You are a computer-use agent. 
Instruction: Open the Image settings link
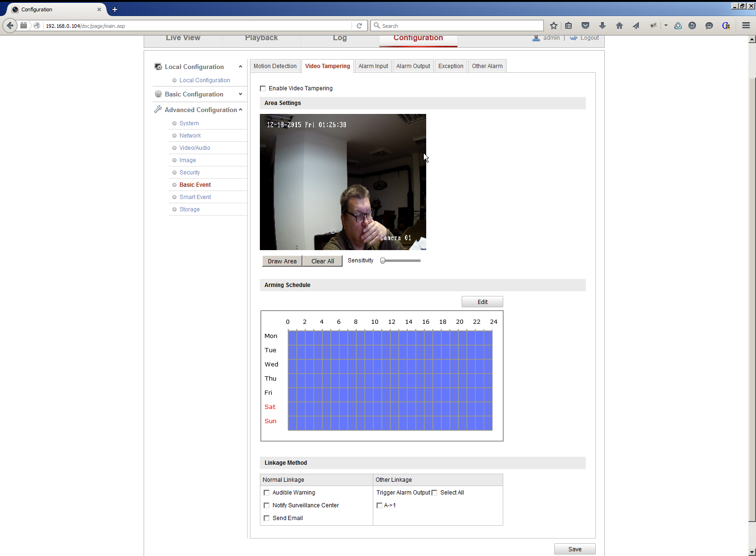188,160
